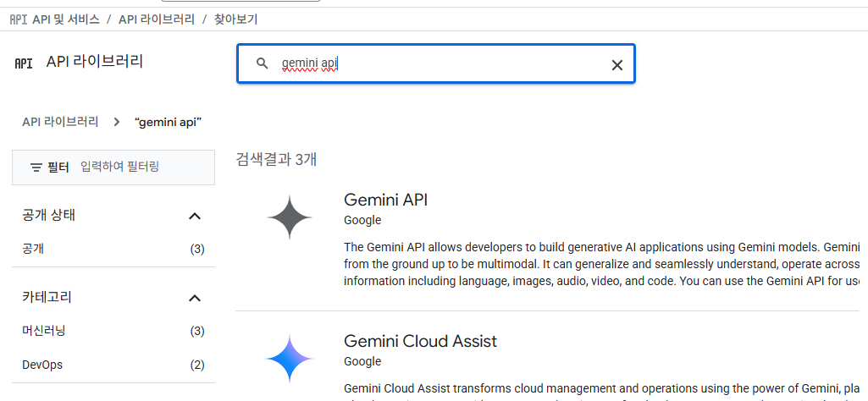Click Google publisher under Gemini Cloud Assist

pos(362,361)
